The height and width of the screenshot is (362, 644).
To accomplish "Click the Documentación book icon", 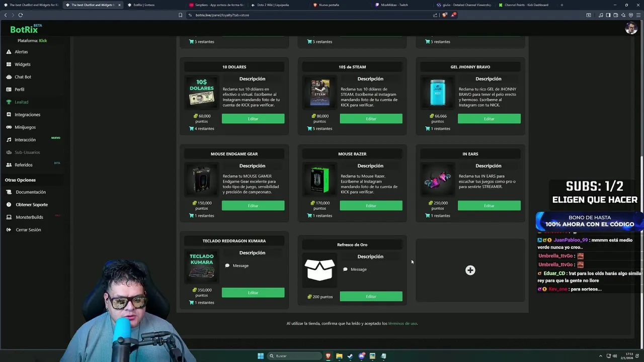I will (x=9, y=192).
